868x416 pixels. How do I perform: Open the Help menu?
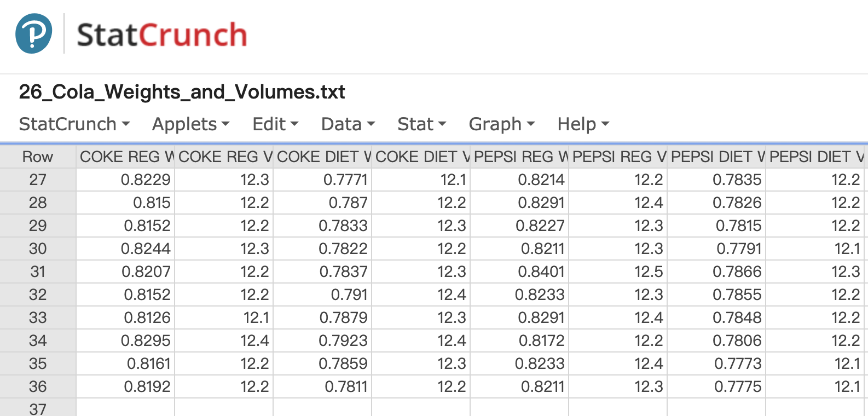(583, 124)
